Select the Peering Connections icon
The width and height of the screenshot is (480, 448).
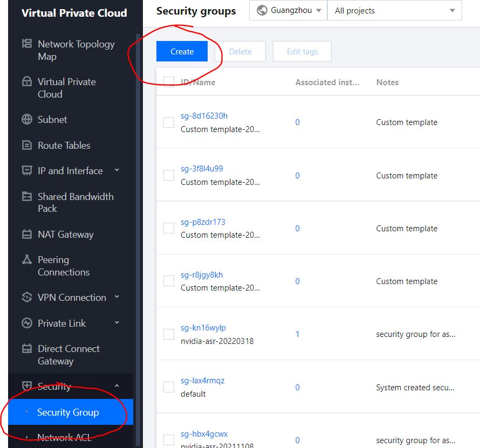coord(27,260)
